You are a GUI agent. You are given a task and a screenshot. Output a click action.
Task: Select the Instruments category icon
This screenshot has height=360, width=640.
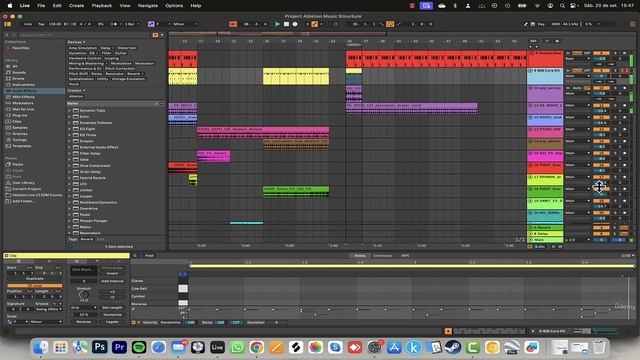point(8,84)
